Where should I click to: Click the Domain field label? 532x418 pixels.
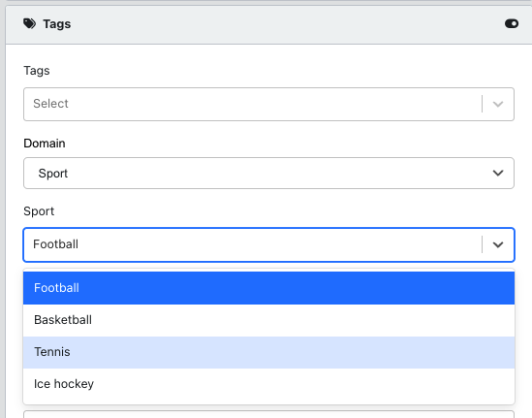[x=45, y=144]
